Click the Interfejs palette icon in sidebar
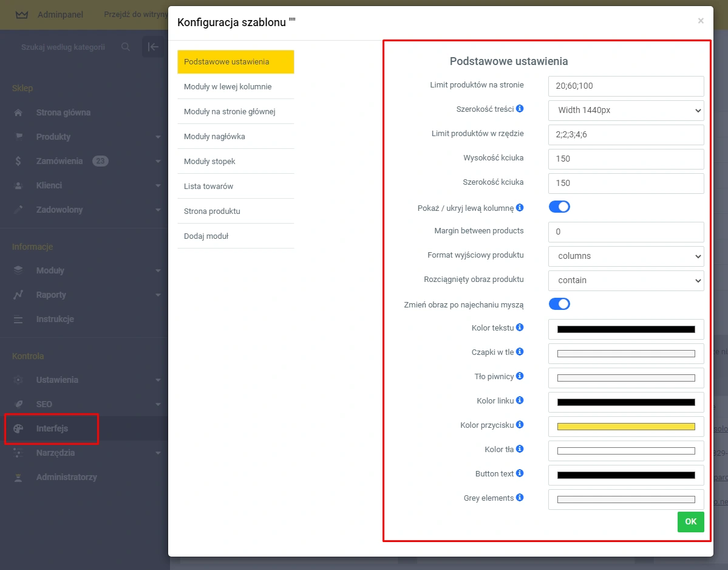Screen dimensions: 728x570 [18, 428]
